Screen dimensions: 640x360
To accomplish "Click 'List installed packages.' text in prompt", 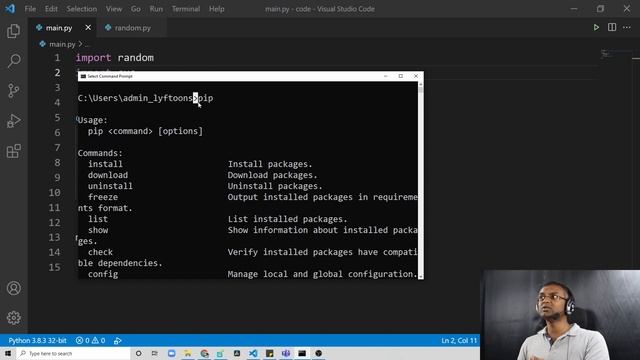I will pos(287,219).
